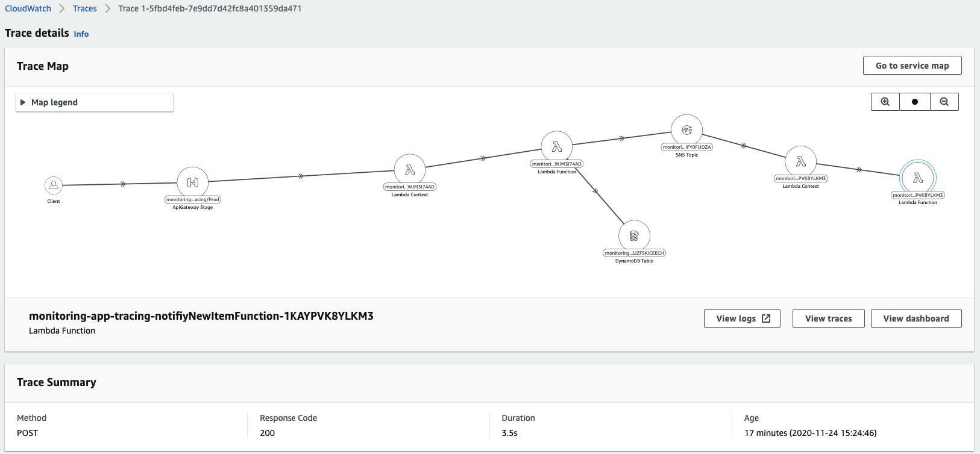Open the Info link beside Trace details
Screen dimensions: 980x454
[x=81, y=34]
